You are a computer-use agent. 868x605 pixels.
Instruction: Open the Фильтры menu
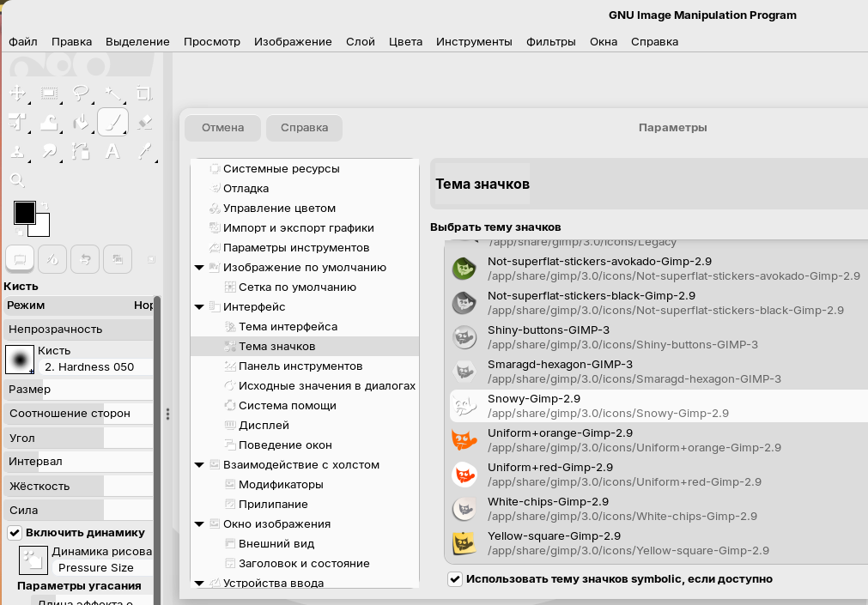(x=551, y=41)
